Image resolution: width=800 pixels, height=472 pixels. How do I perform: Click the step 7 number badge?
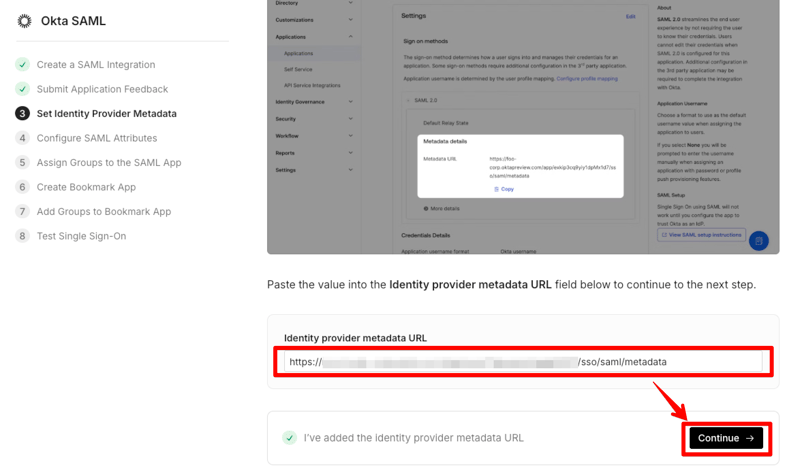pos(22,211)
